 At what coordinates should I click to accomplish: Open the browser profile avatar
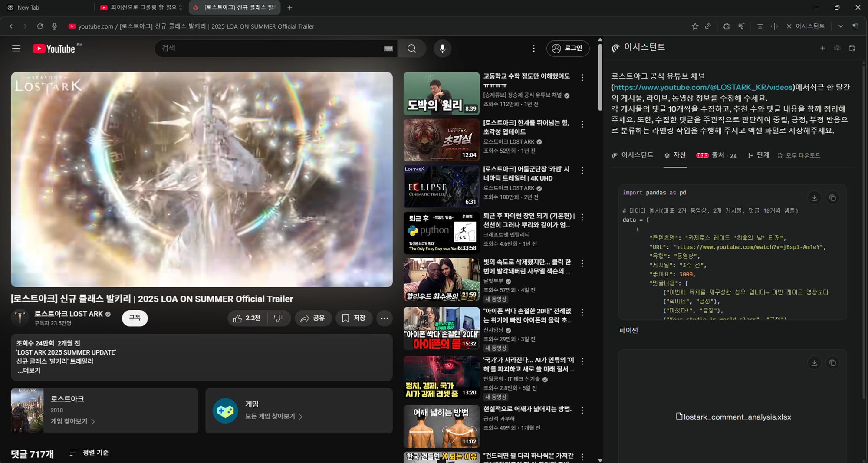[855, 26]
